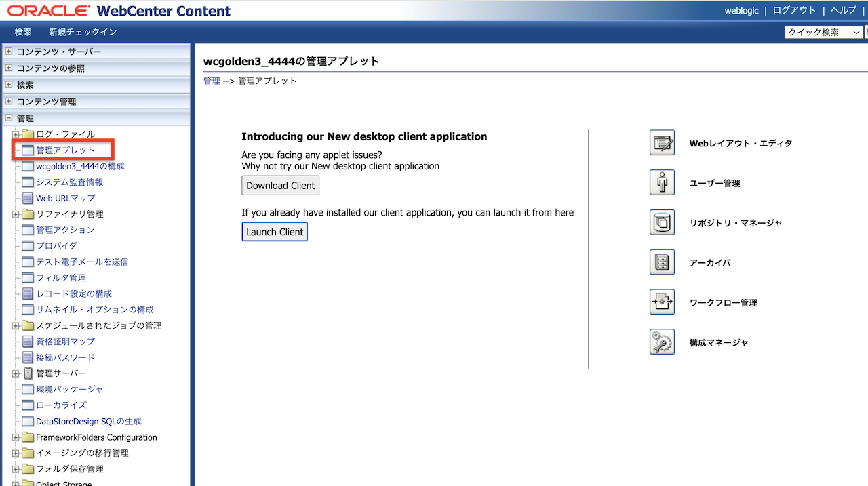Expand the フォルダ保存管理 node
Viewport: 868px width, 486px height.
pyautogui.click(x=16, y=469)
